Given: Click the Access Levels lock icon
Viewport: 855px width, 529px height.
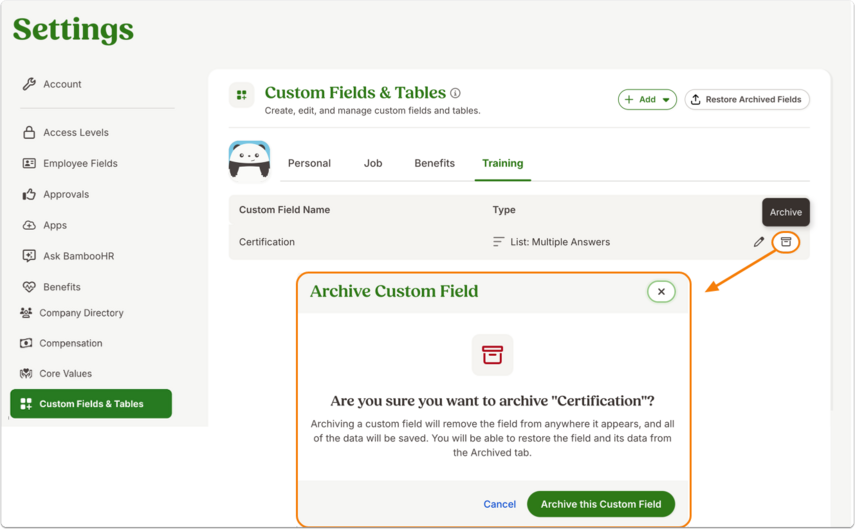Looking at the screenshot, I should click(x=29, y=133).
